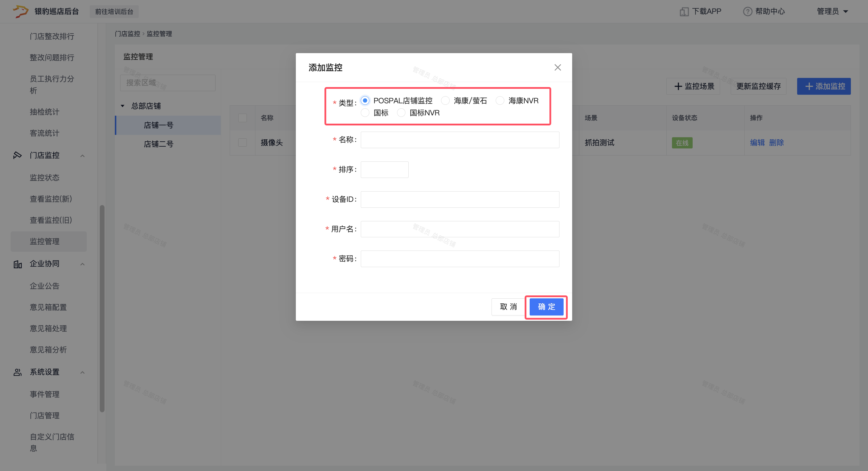This screenshot has width=868, height=471.
Task: Click the 系统设置 people sidebar icon
Action: coord(17,372)
